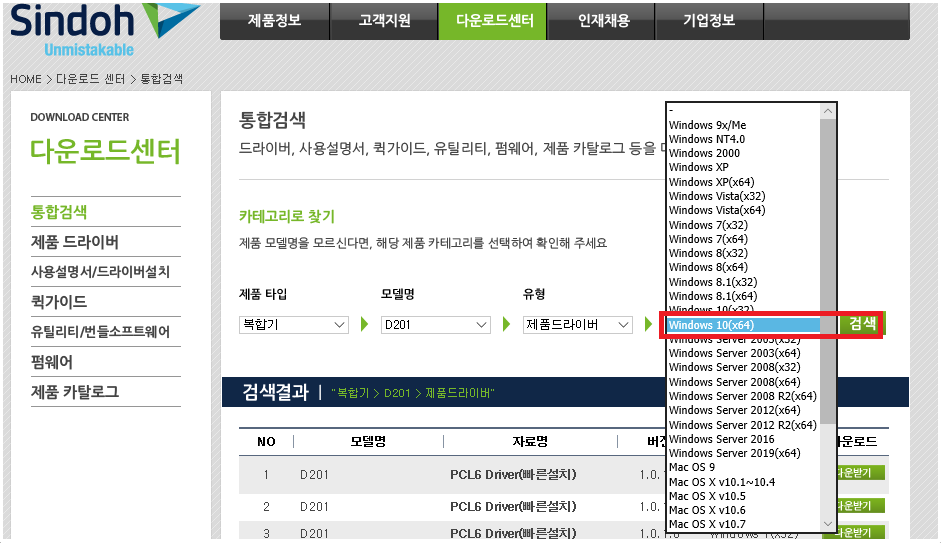941x543 pixels.
Task: Choose Mac OS X v10.1~10.4 option
Action: click(744, 482)
